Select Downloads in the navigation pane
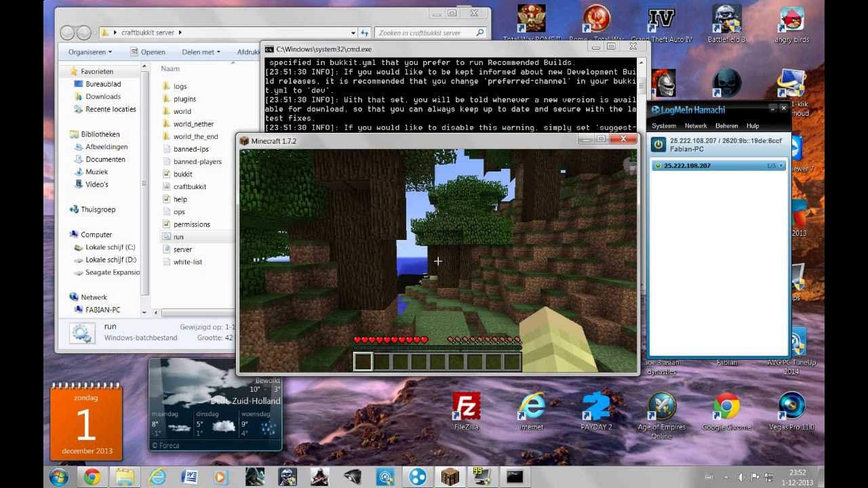Image resolution: width=868 pixels, height=488 pixels. pyautogui.click(x=103, y=96)
